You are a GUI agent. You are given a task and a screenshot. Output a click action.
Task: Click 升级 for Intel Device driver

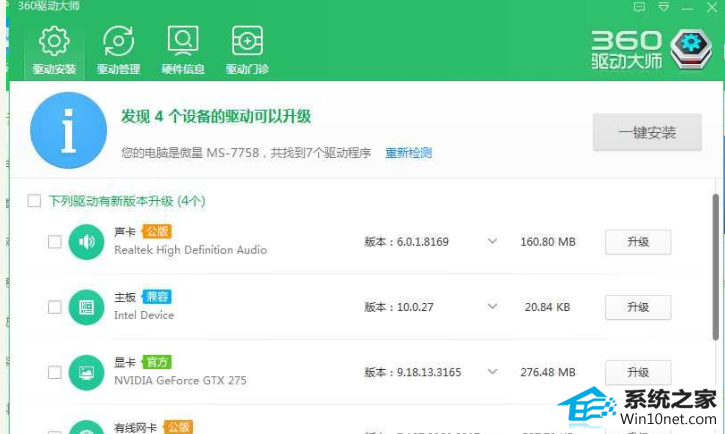tap(638, 307)
